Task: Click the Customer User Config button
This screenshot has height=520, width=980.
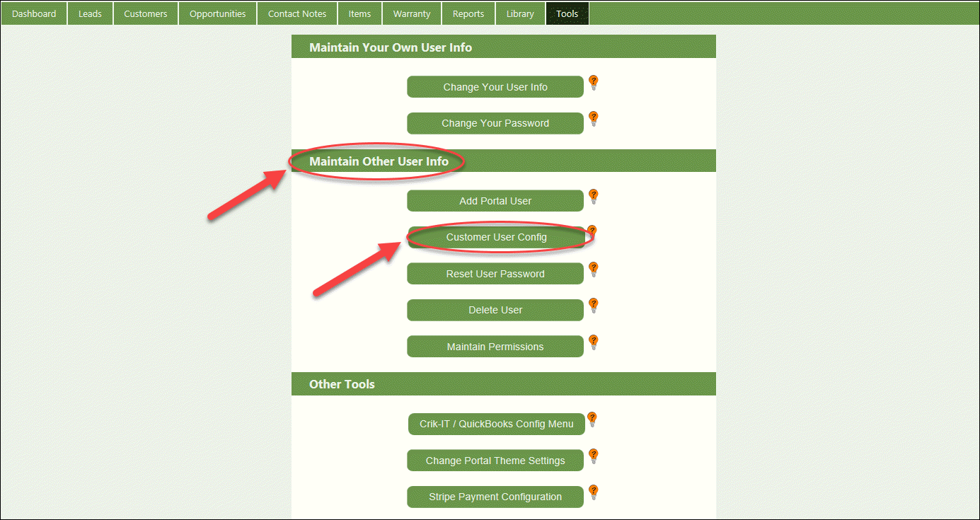Action: tap(495, 237)
